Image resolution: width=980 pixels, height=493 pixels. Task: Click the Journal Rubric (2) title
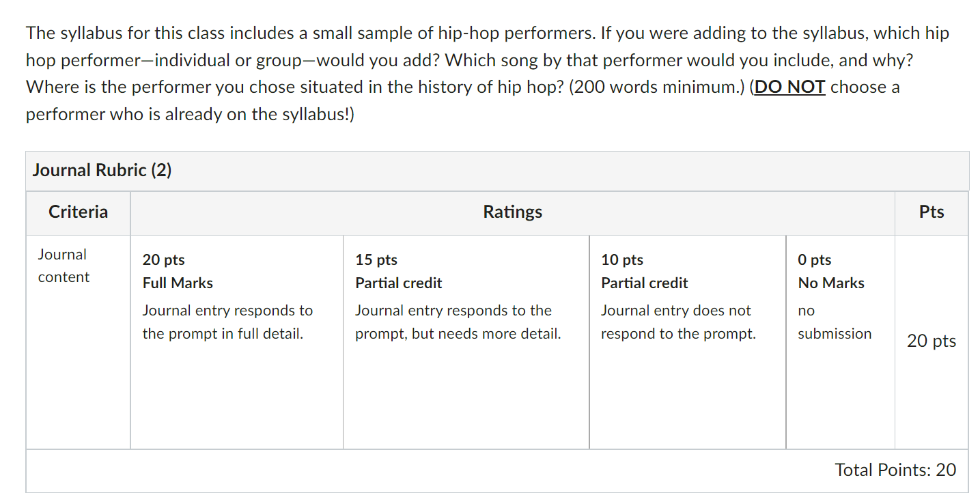pyautogui.click(x=102, y=170)
